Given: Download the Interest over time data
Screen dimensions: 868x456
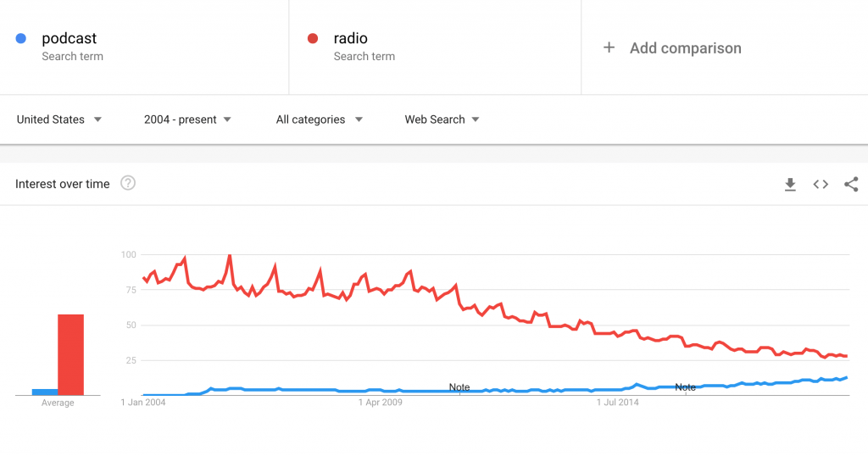Looking at the screenshot, I should 790,184.
